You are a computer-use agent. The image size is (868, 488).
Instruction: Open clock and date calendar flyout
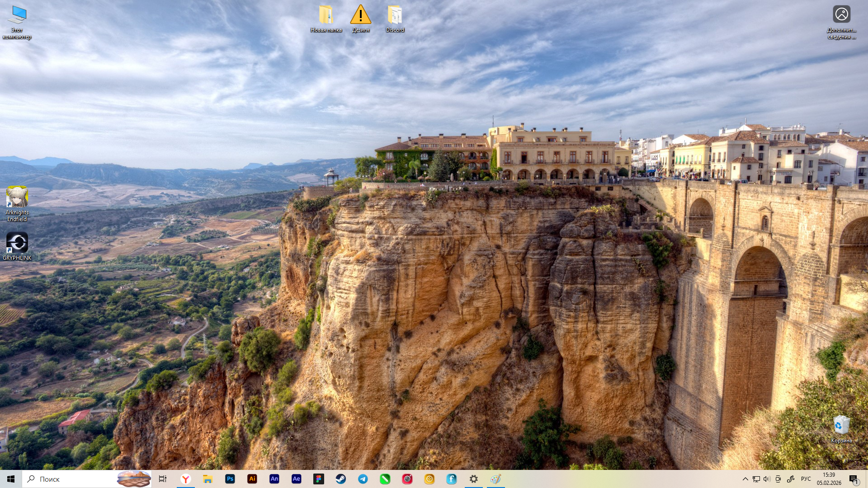pyautogui.click(x=829, y=479)
